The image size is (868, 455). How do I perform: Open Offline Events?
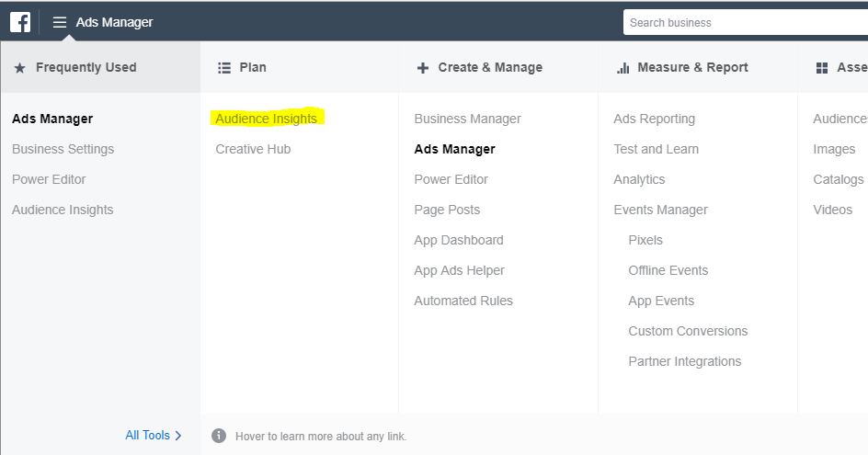668,270
